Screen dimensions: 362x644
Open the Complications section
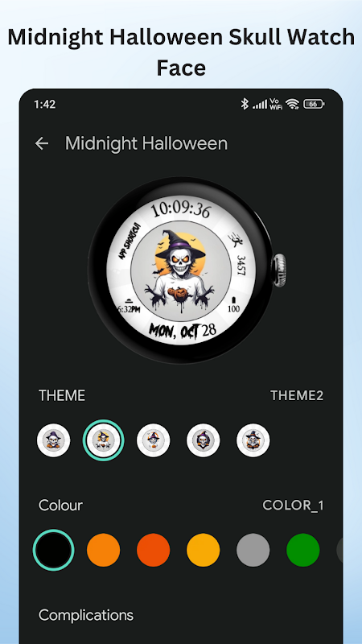point(86,615)
